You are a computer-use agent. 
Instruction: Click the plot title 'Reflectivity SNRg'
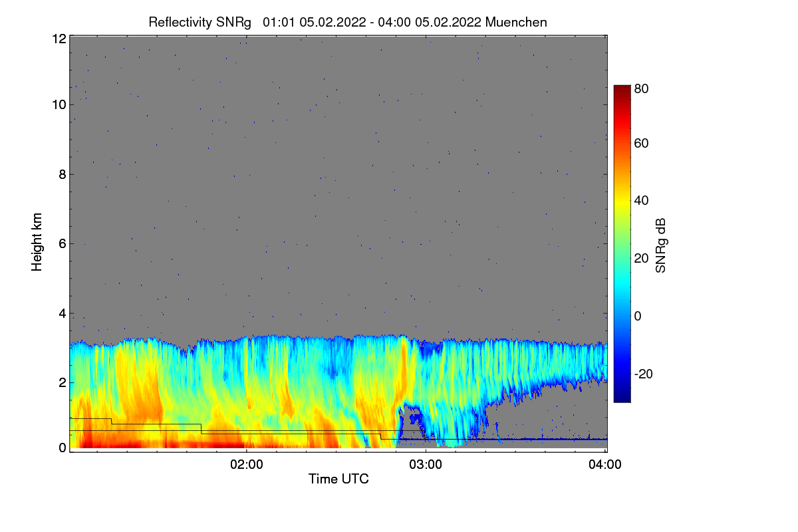(199, 22)
